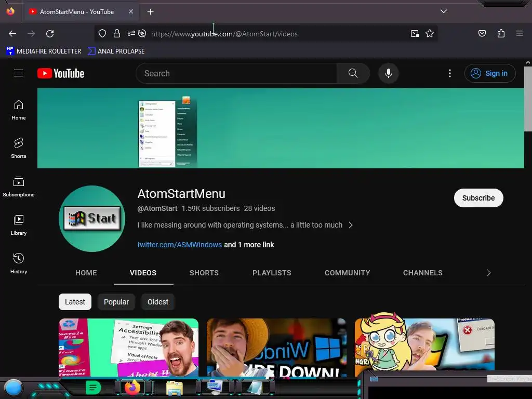Open the COMMUNITY tab
532x399 pixels.
[347, 273]
